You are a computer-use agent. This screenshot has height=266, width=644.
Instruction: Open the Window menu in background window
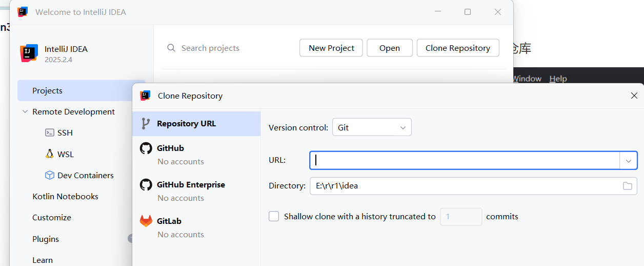527,79
